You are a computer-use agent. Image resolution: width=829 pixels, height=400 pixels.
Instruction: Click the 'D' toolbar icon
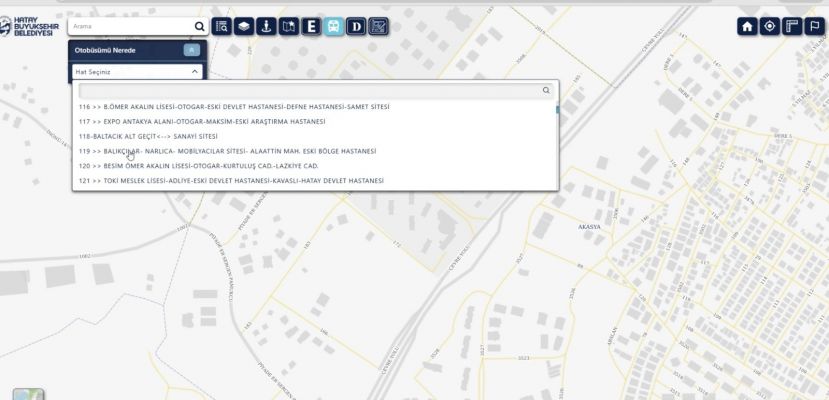coord(356,27)
